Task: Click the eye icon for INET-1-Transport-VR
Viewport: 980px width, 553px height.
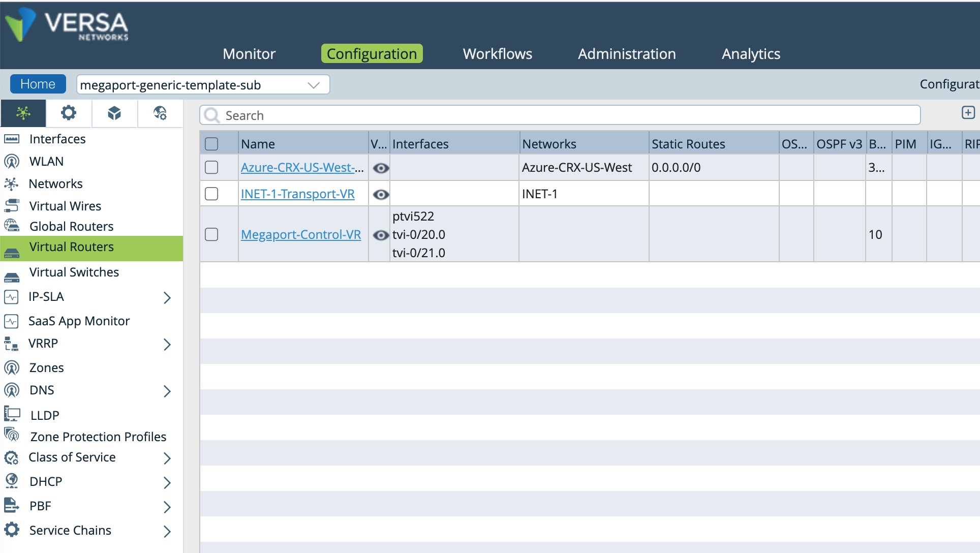Action: [x=380, y=194]
